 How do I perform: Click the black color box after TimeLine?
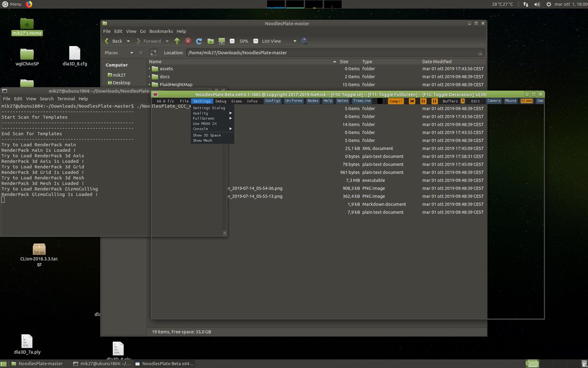pyautogui.click(x=380, y=101)
